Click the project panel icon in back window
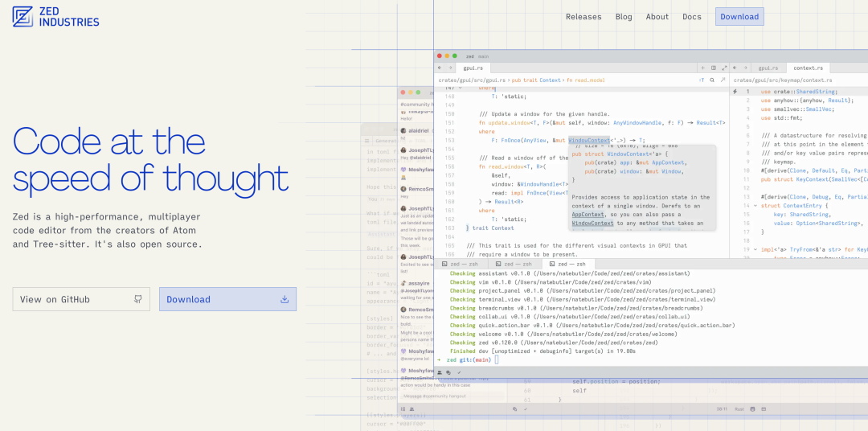 click(x=403, y=409)
